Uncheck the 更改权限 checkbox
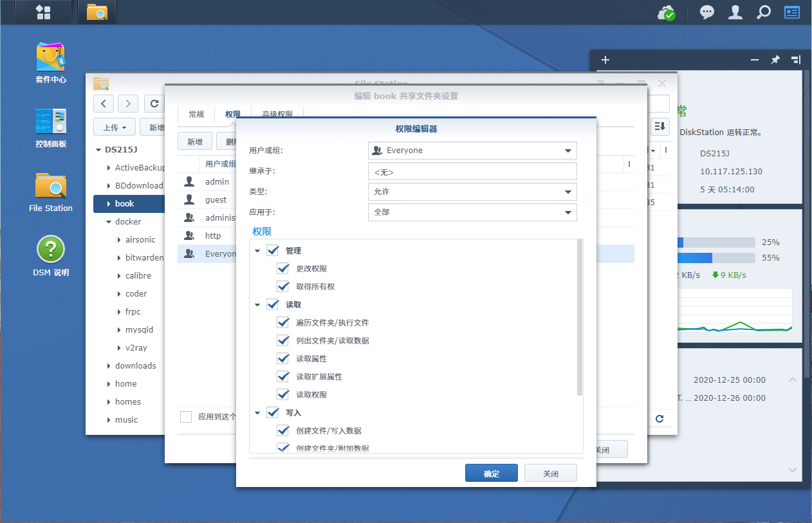The height and width of the screenshot is (523, 812). [x=282, y=268]
